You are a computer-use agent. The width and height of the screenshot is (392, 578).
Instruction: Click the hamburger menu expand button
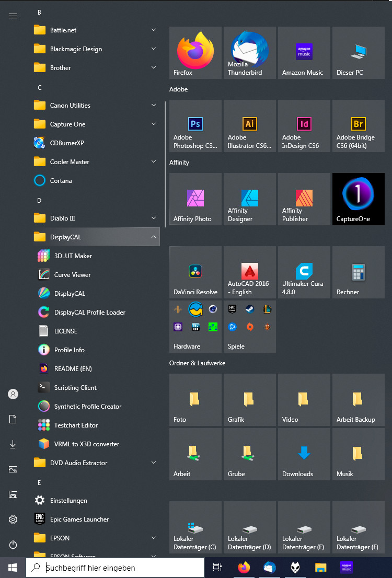coord(13,16)
